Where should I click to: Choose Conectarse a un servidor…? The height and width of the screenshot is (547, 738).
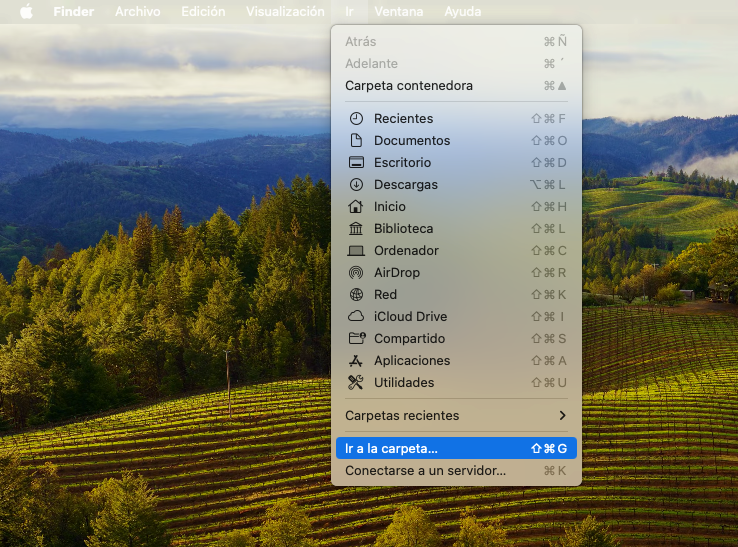point(456,471)
